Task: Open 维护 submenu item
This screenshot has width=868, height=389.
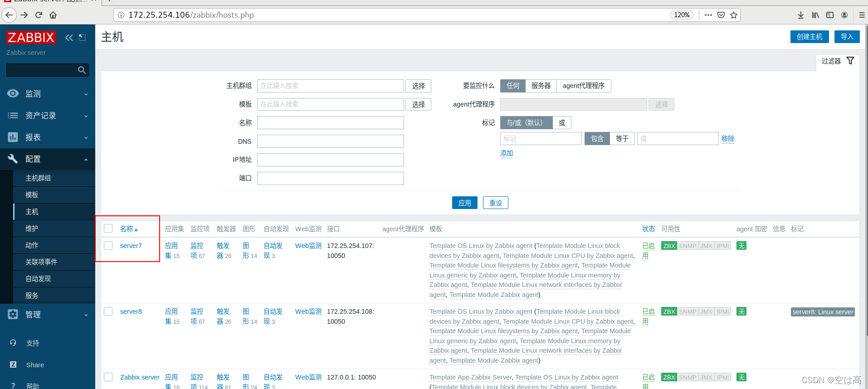Action: point(54,229)
